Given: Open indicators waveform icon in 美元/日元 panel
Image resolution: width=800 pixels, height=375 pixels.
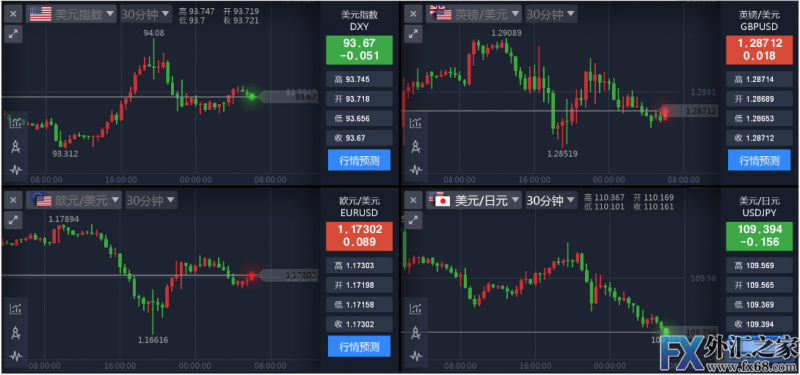Looking at the screenshot, I should coord(416,355).
